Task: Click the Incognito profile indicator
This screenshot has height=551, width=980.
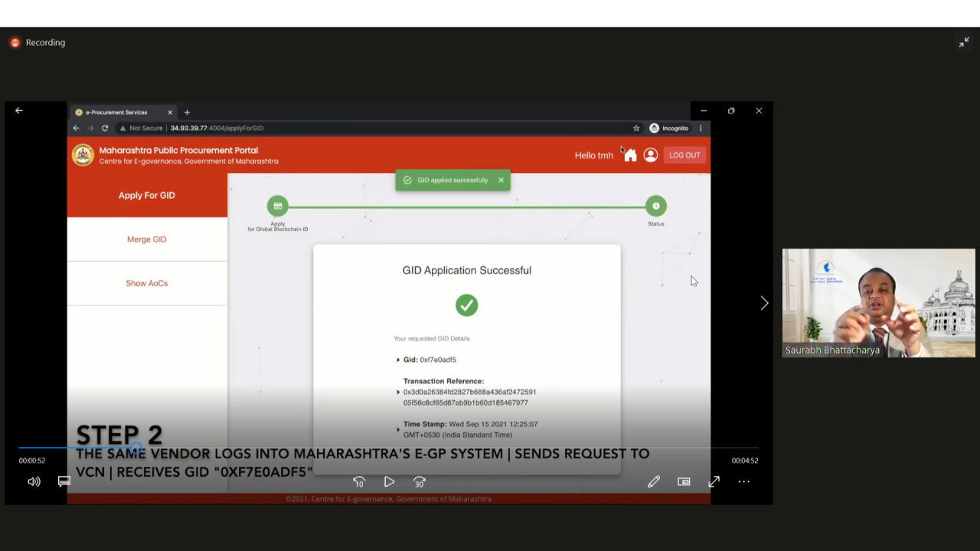Action: pos(669,128)
